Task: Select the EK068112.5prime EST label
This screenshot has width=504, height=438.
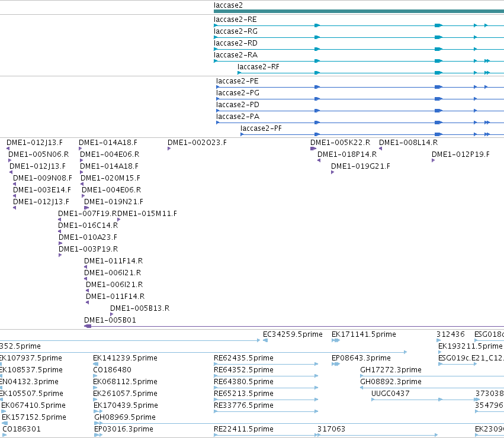Action: [125, 382]
